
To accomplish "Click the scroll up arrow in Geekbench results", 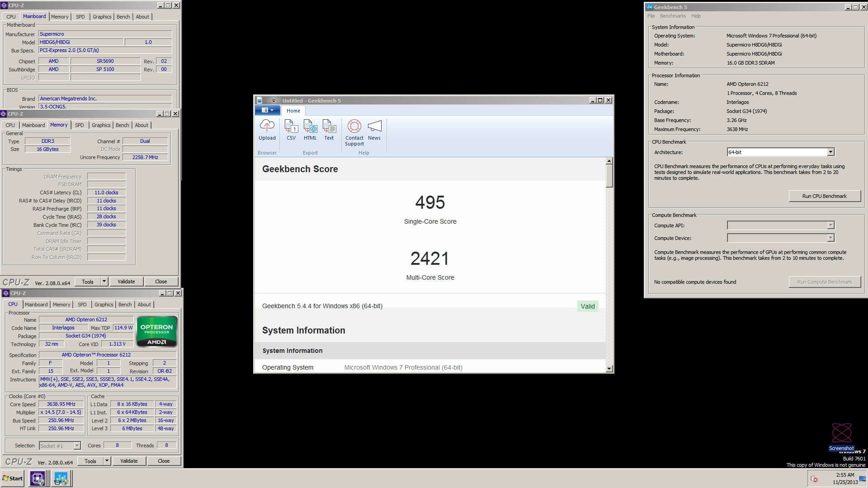I will pos(609,161).
